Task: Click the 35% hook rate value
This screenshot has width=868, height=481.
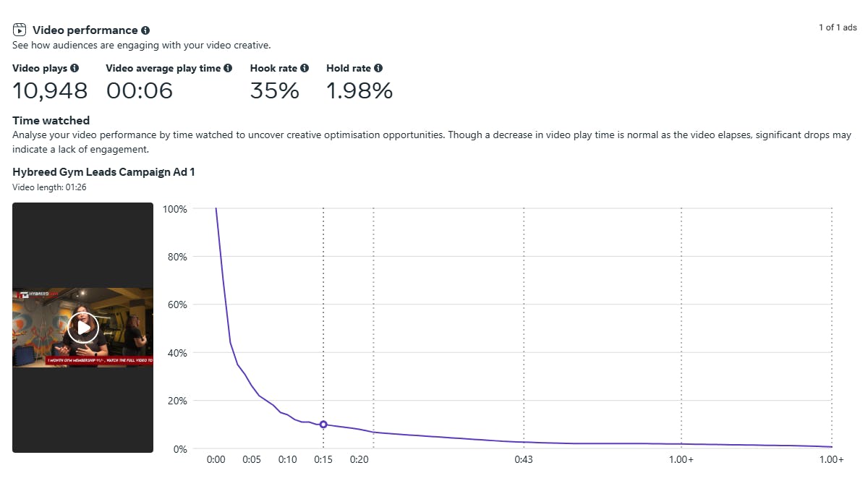Action: [x=274, y=91]
